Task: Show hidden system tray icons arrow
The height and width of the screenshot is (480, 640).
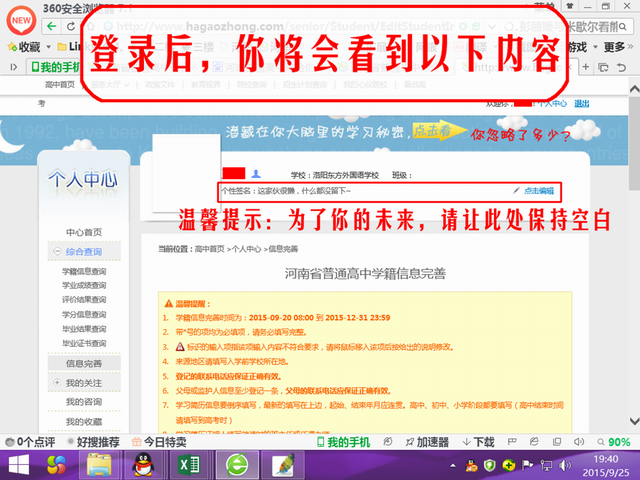Action: tap(453, 465)
